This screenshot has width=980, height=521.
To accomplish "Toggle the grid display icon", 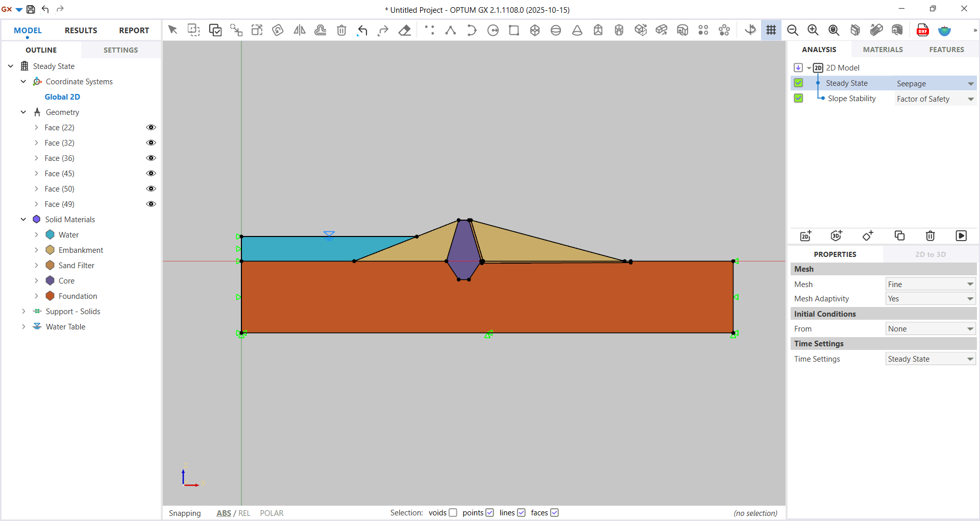I will tap(771, 30).
